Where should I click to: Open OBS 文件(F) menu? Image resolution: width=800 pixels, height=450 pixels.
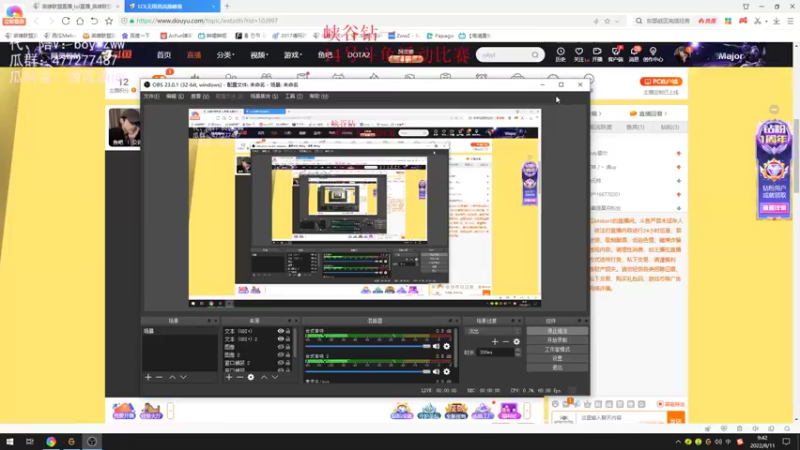[152, 96]
